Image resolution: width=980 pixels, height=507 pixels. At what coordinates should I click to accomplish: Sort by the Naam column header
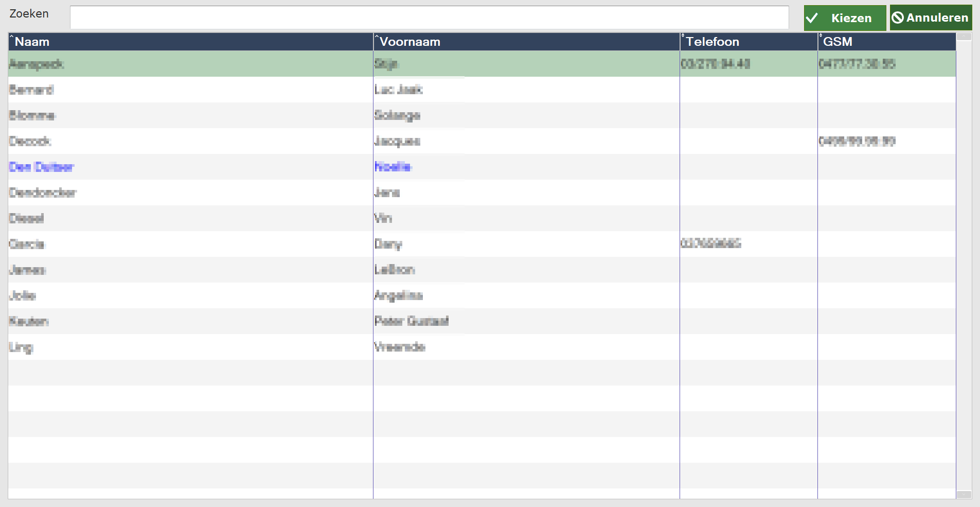(x=190, y=42)
